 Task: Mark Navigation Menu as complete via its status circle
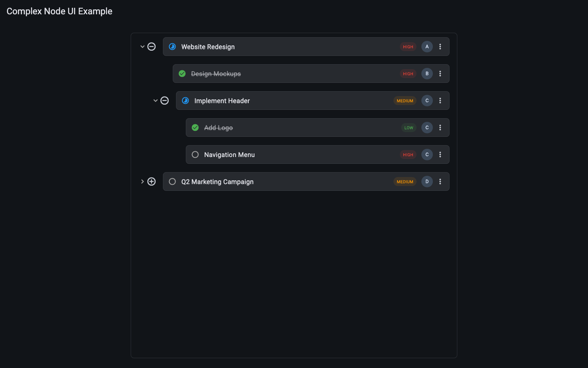point(195,155)
